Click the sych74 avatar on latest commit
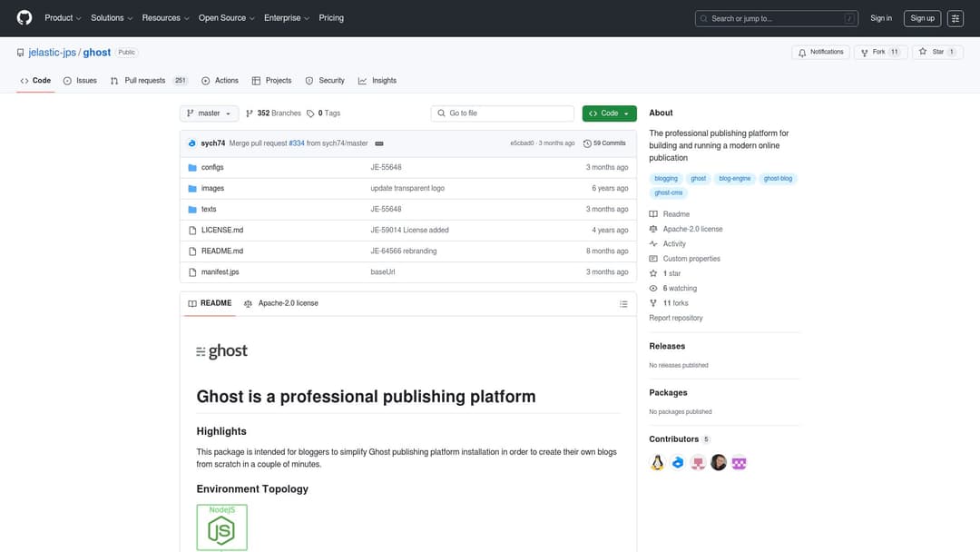 pyautogui.click(x=191, y=143)
